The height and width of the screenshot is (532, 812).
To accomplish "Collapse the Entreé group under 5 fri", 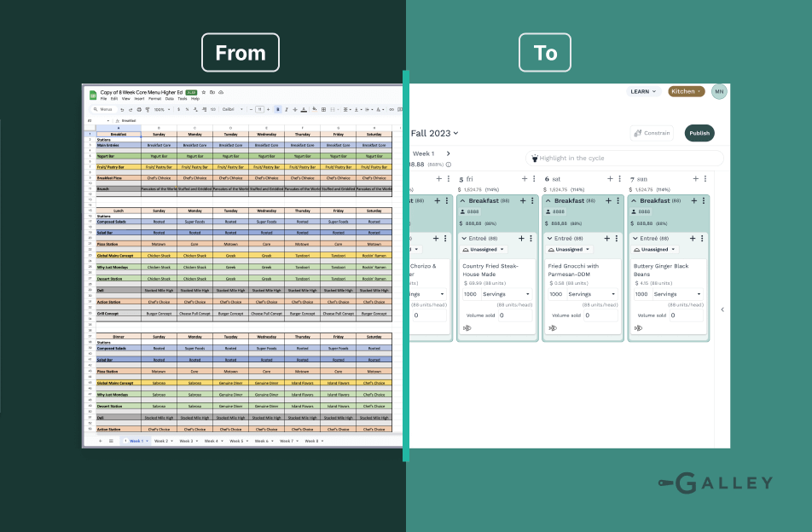I will [x=464, y=238].
